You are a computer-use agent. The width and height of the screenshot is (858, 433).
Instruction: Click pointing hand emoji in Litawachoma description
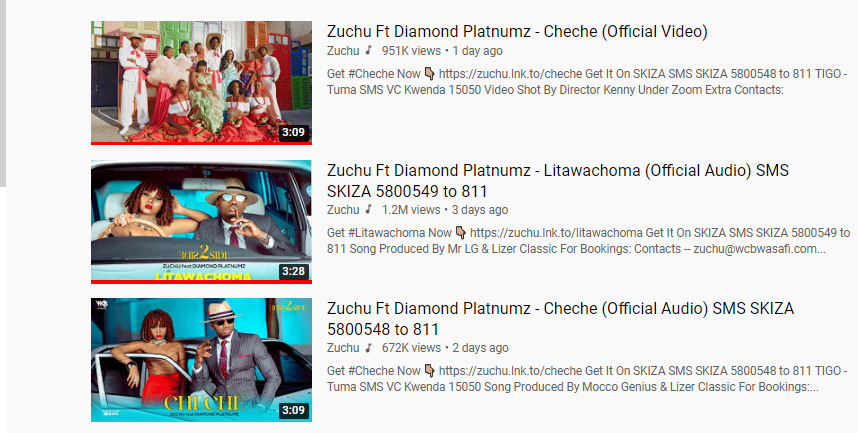point(461,233)
